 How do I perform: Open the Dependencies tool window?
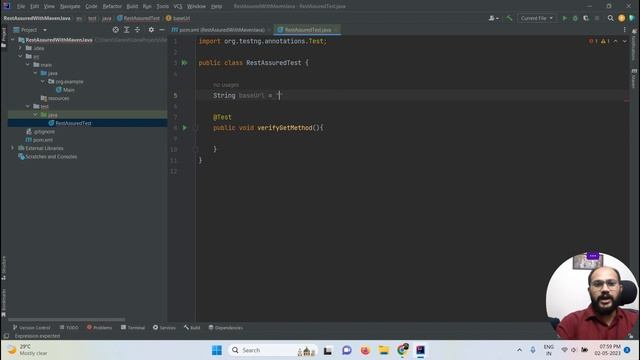pos(226,327)
